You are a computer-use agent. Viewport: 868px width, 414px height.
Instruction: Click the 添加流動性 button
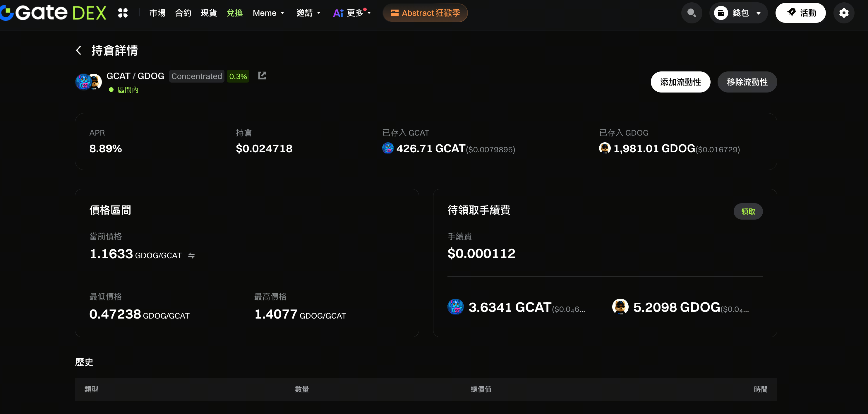point(680,82)
